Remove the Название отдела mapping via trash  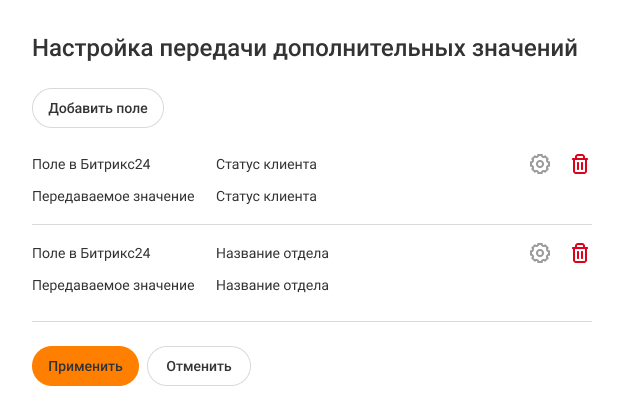(579, 254)
